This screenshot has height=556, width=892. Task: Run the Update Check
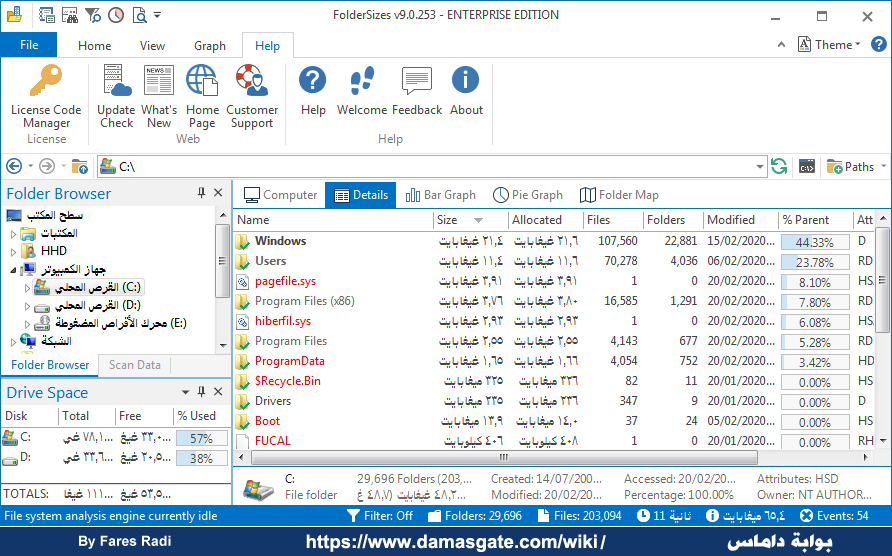tap(116, 96)
